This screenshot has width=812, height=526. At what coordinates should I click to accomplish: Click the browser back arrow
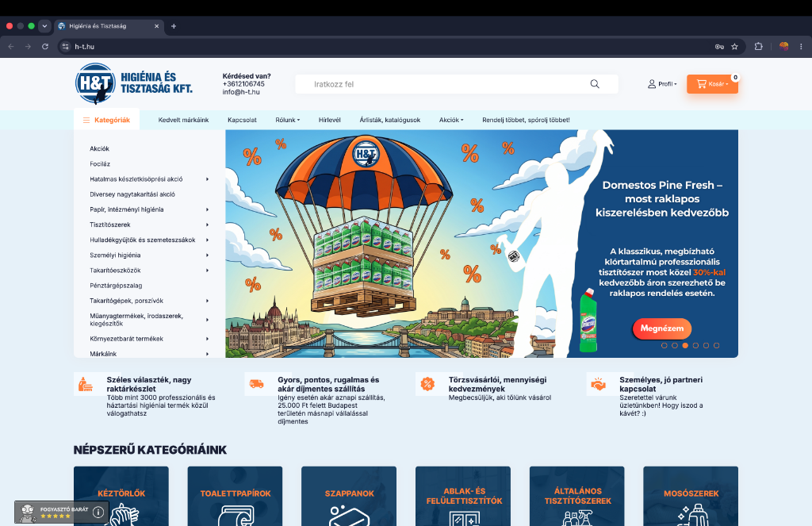pyautogui.click(x=11, y=47)
